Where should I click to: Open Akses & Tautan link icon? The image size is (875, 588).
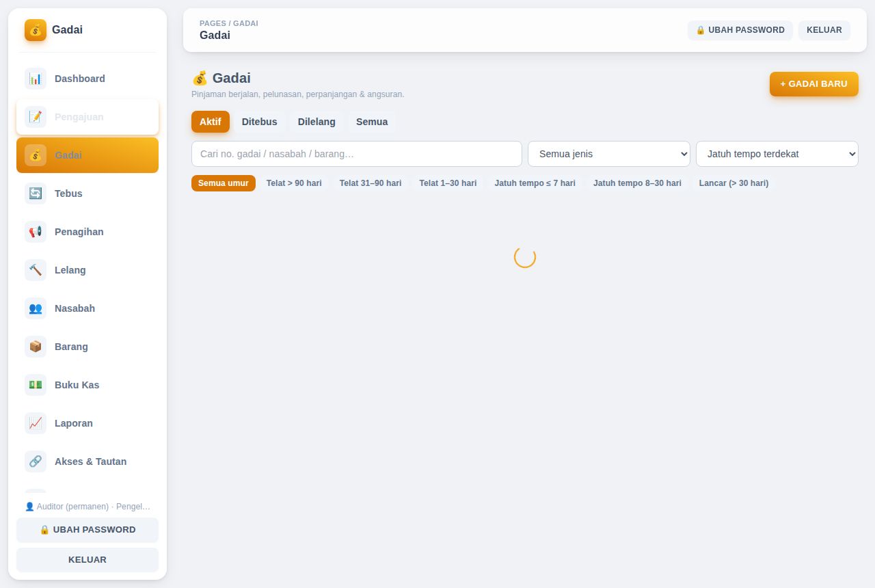pyautogui.click(x=36, y=462)
